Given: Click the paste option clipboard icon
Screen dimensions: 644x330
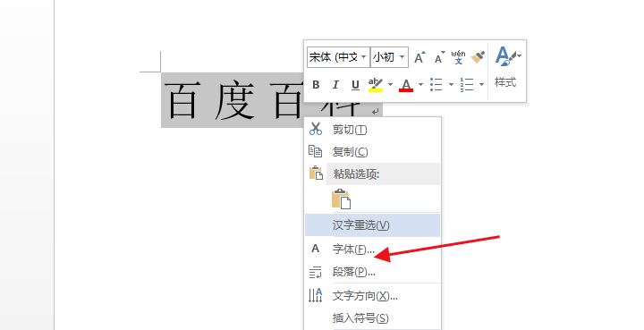Looking at the screenshot, I should 342,199.
